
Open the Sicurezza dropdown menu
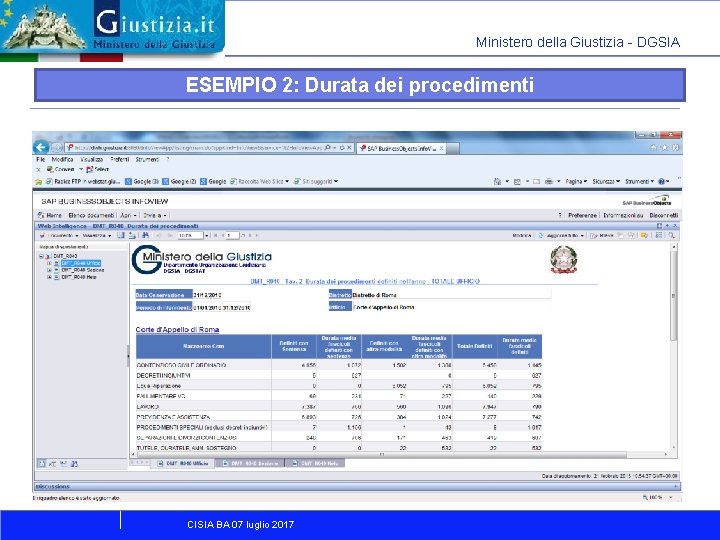(606, 182)
